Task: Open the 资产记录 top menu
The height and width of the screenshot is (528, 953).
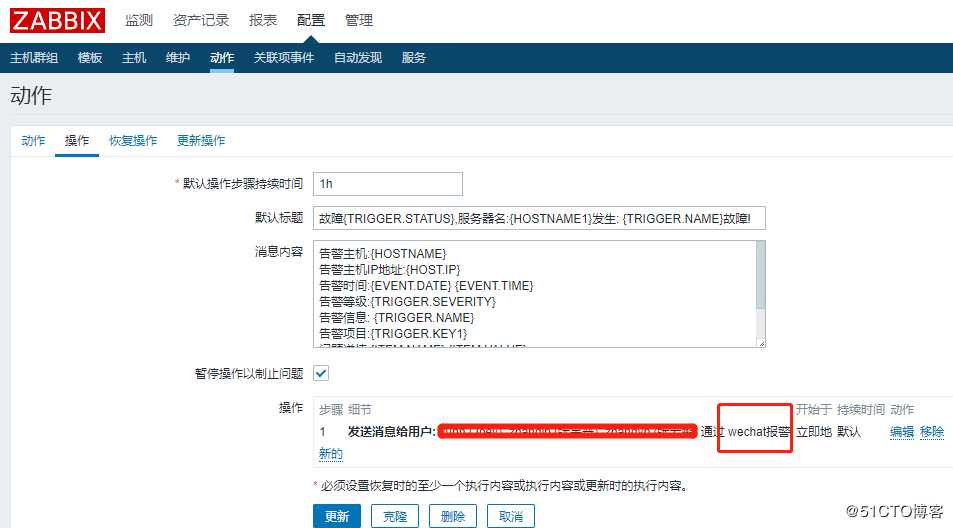Action: 201,20
